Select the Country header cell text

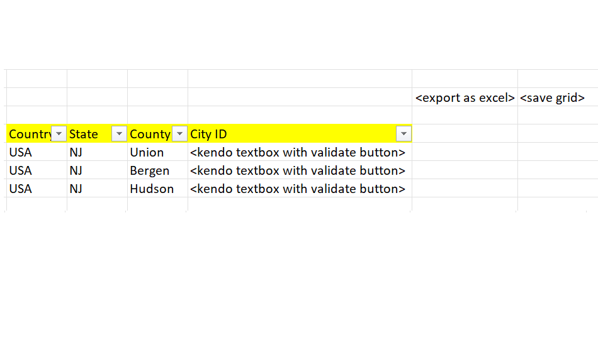pyautogui.click(x=29, y=134)
